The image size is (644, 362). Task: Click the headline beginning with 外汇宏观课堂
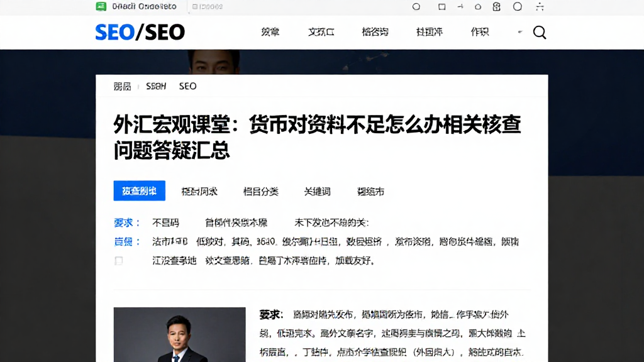click(317, 137)
